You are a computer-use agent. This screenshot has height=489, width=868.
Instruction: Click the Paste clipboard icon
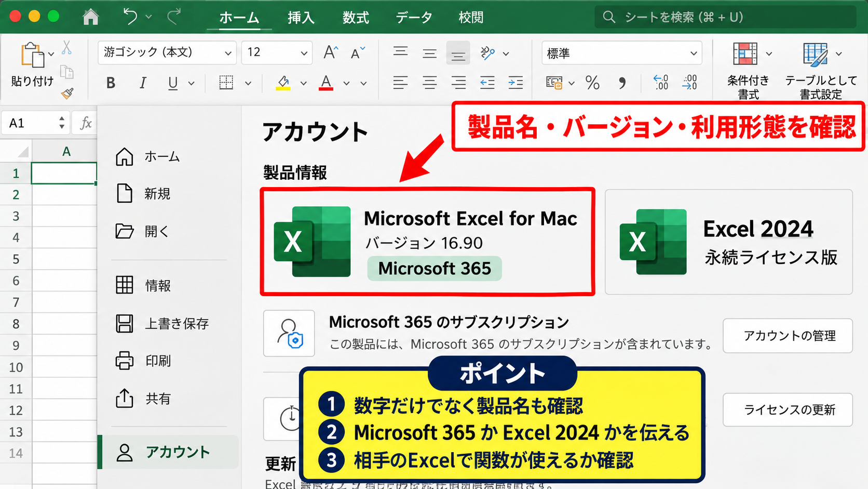pyautogui.click(x=32, y=55)
